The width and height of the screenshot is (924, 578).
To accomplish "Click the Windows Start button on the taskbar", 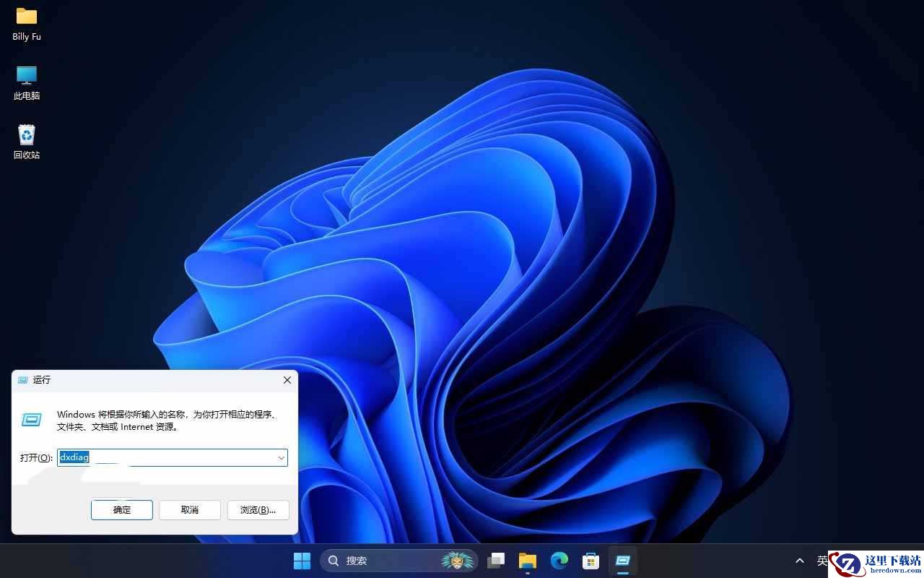I will 302,561.
